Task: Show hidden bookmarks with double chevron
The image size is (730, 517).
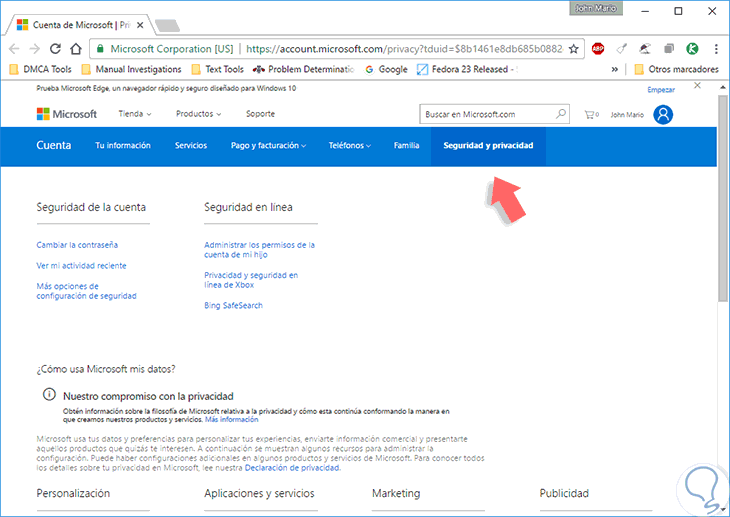Action: (615, 69)
